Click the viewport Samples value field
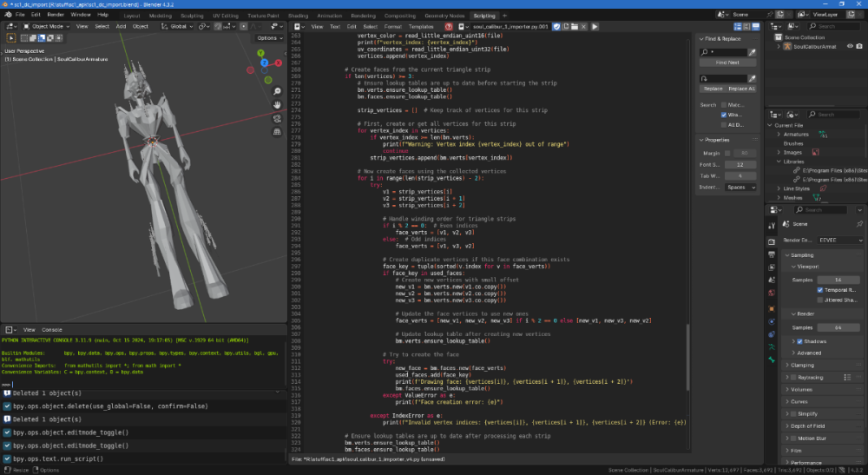The width and height of the screenshot is (868, 475). [x=838, y=279]
